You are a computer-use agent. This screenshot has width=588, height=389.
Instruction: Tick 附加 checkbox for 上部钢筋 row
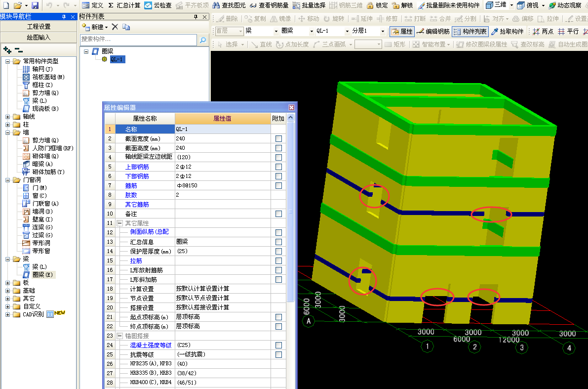(x=278, y=167)
